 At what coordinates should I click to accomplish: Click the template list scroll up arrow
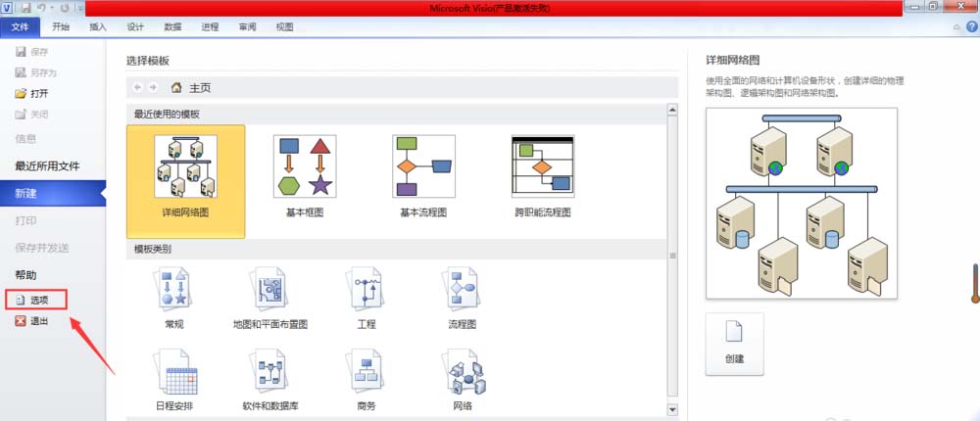coord(672,111)
